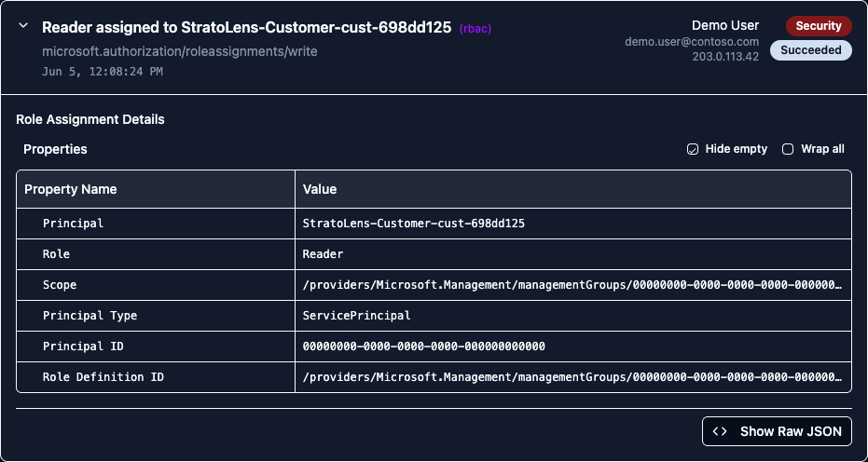Screen dimensions: 868x462
Task: Click the Role Definition ID property name cell
Action: click(156, 377)
